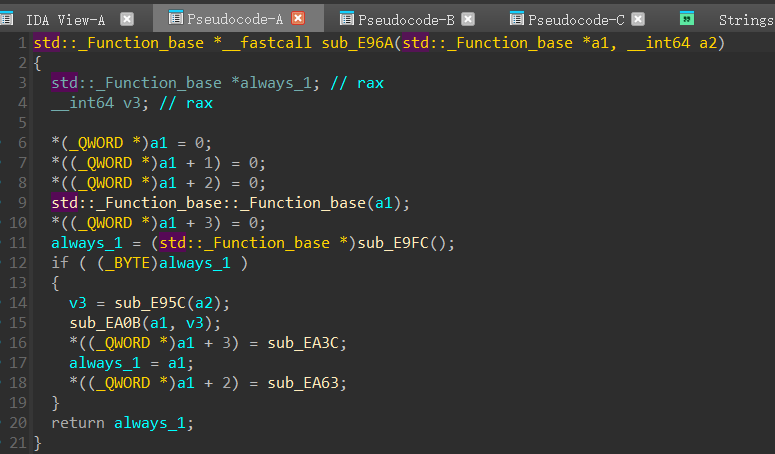775x454 pixels.
Task: Click the green Strings tab icon
Action: point(687,19)
